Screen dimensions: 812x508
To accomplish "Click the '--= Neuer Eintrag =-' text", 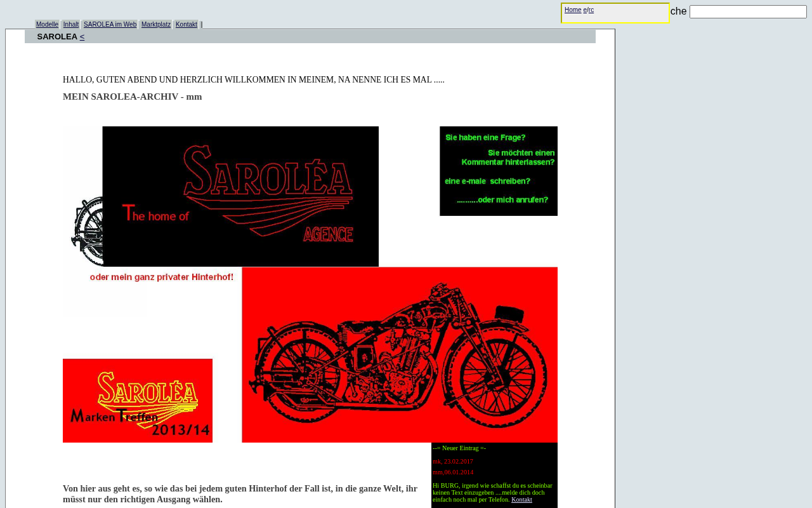I will point(459,448).
